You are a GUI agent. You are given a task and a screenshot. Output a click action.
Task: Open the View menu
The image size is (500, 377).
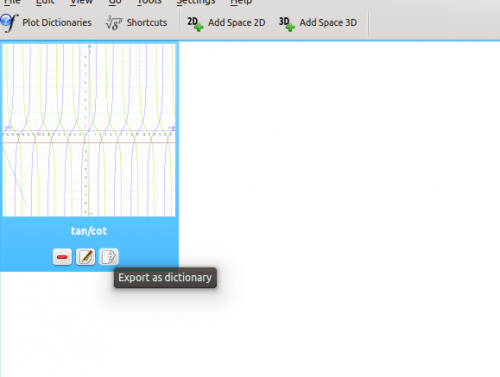81,2
